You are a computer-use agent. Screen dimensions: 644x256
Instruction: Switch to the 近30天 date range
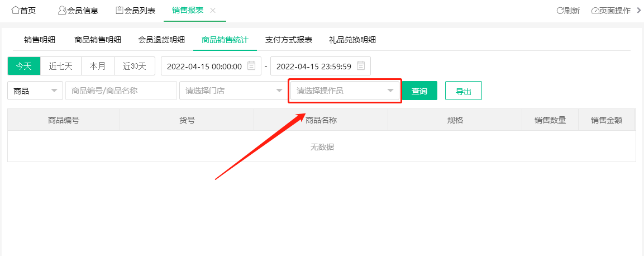134,66
